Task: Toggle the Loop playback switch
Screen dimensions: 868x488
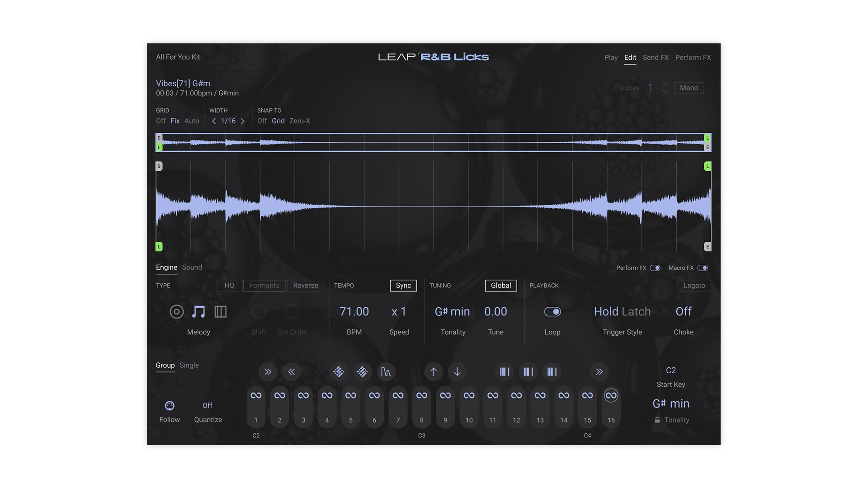Action: 552,312
